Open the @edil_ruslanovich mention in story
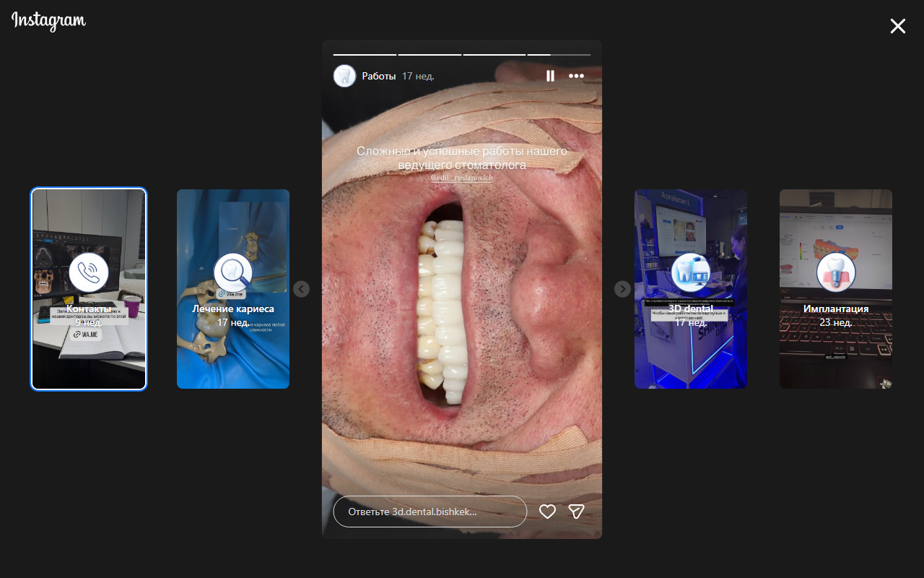The height and width of the screenshot is (578, 924). pyautogui.click(x=461, y=177)
